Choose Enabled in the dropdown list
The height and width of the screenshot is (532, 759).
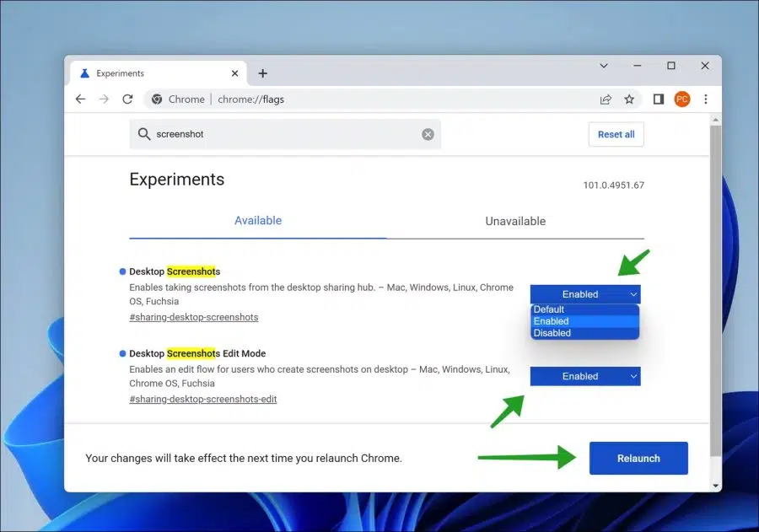pyautogui.click(x=584, y=321)
